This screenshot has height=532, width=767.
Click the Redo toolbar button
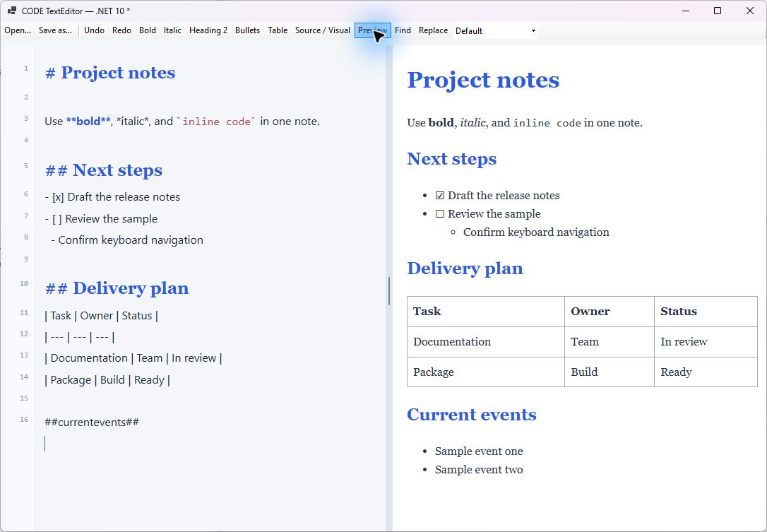tap(121, 30)
